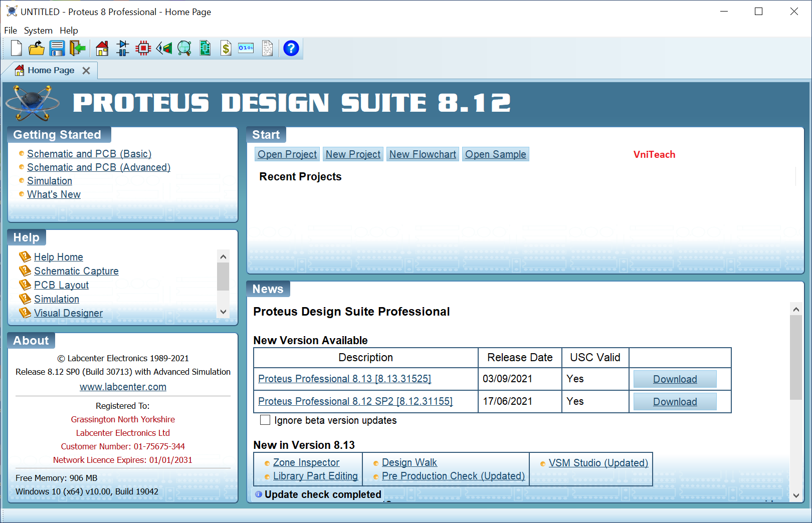
Task: Click the Help panel scrollbar thumb
Action: (223, 277)
